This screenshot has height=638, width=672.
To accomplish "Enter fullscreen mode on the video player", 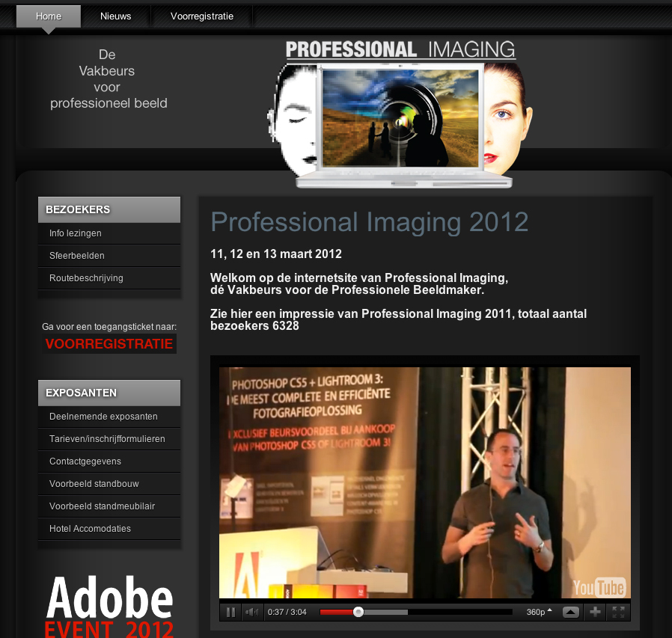I will (x=618, y=612).
